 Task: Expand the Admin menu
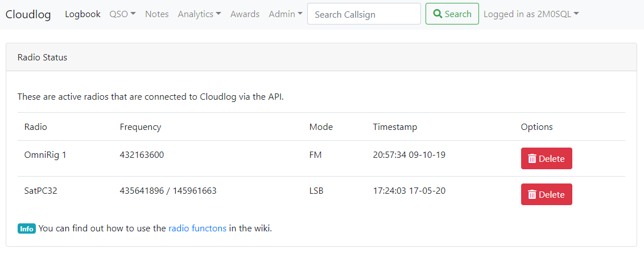coord(286,14)
